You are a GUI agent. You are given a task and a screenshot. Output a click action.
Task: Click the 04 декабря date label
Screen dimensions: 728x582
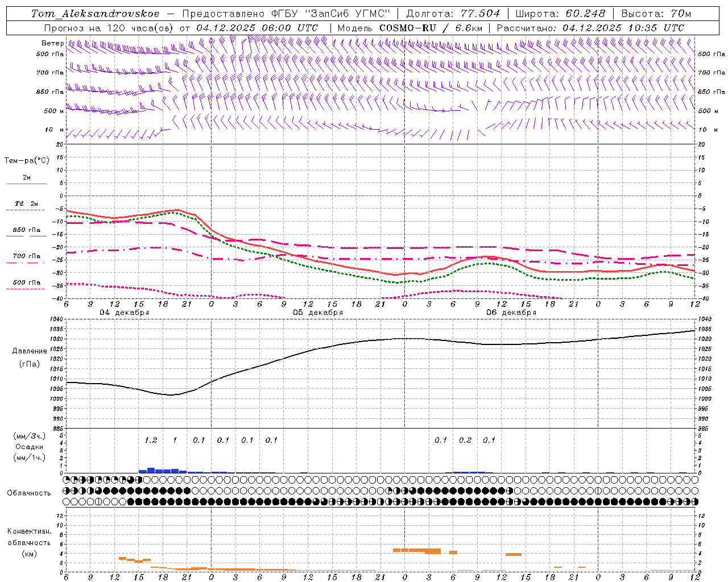(x=125, y=313)
